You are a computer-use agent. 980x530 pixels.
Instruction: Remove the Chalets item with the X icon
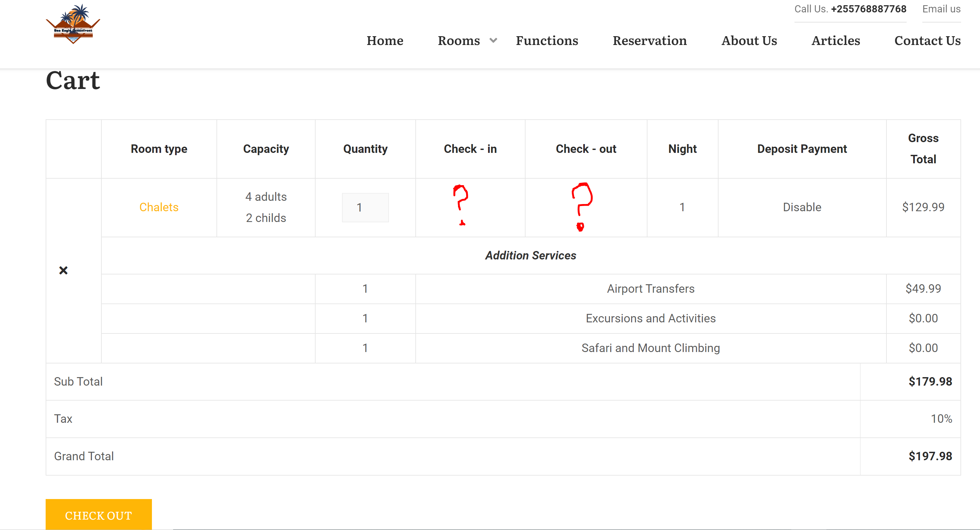tap(64, 271)
